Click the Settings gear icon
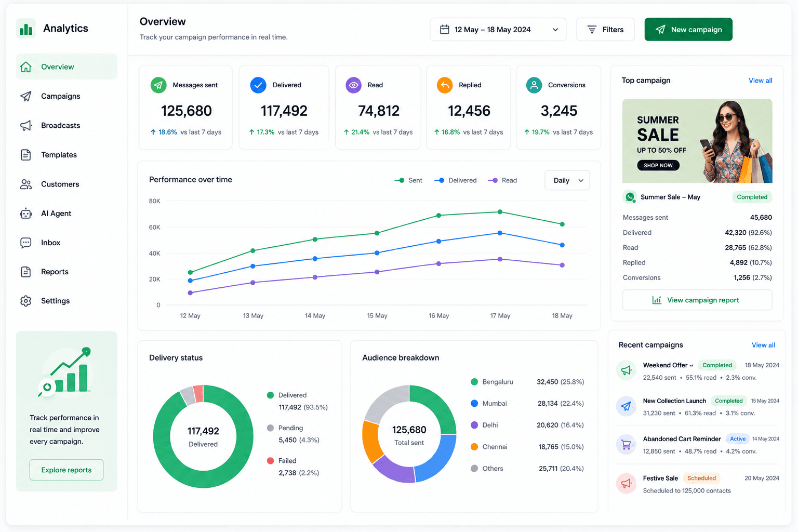Image resolution: width=798 pixels, height=532 pixels. click(26, 301)
